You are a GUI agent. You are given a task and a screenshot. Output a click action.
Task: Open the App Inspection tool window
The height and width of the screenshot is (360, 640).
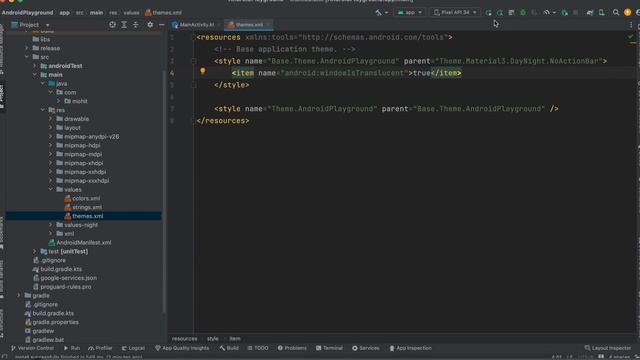tap(410, 348)
